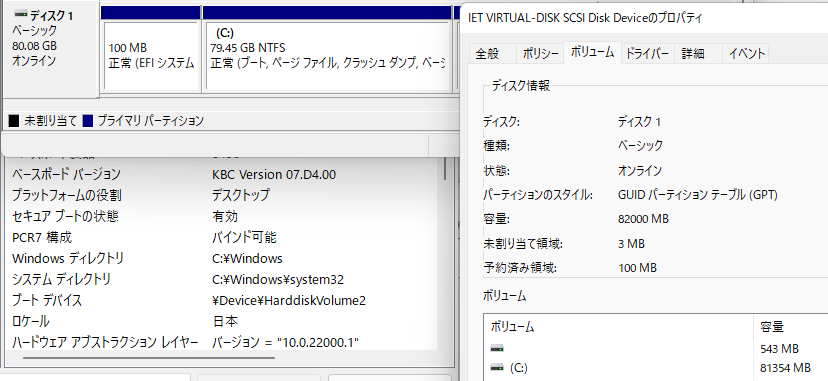Image resolution: width=828 pixels, height=381 pixels.
Task: Click the black 未割り当て legend swatch
Action: [14, 121]
